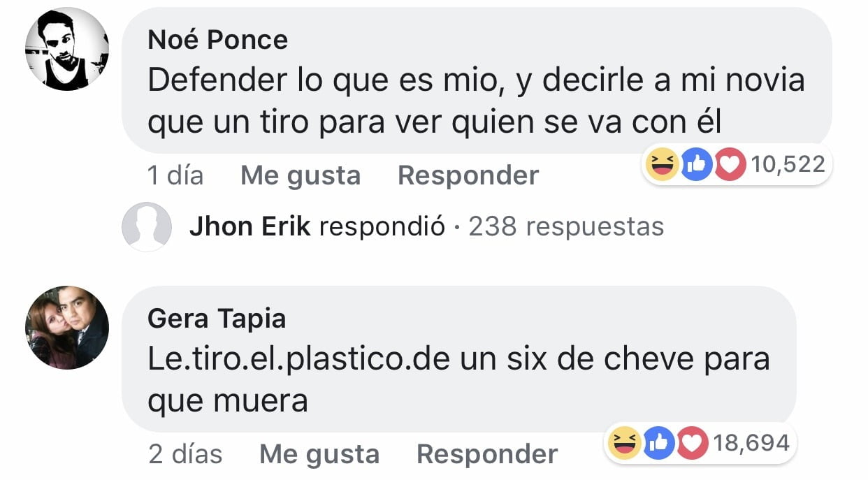
Task: Click laughing emoji on Gera Tapia's comment
Action: tap(625, 443)
